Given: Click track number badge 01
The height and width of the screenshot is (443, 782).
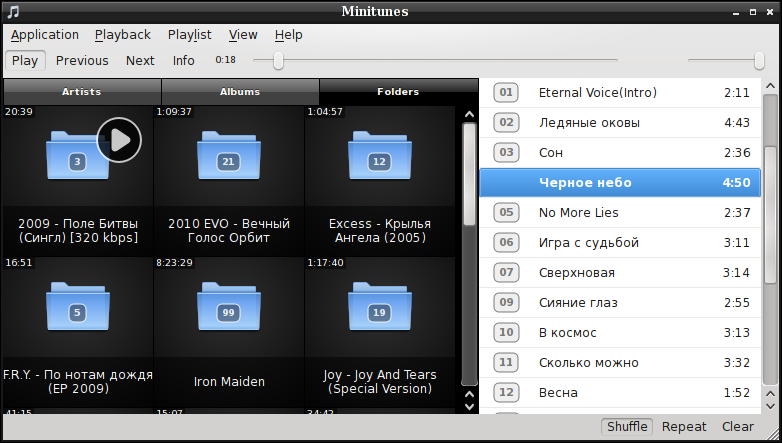Looking at the screenshot, I should coord(506,92).
